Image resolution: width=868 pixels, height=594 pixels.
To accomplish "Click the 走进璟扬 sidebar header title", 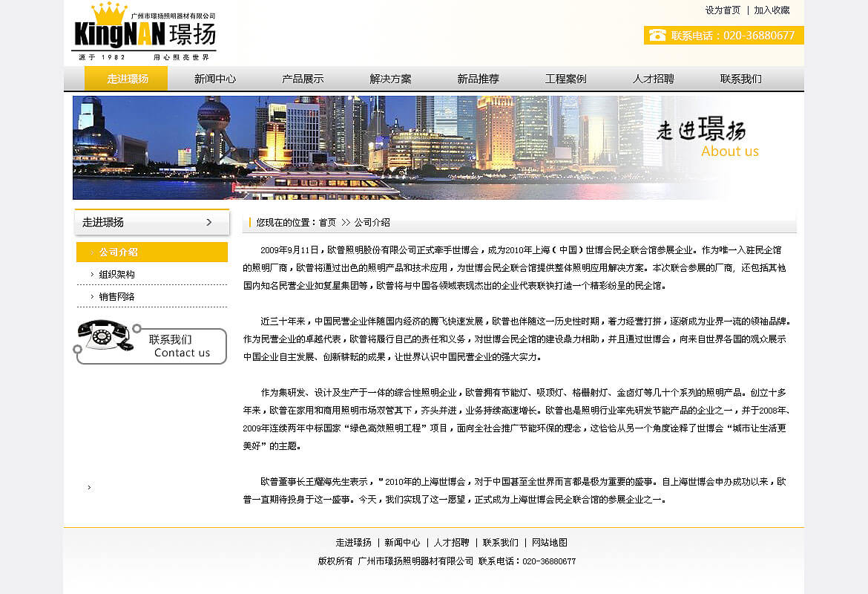I will tap(103, 222).
